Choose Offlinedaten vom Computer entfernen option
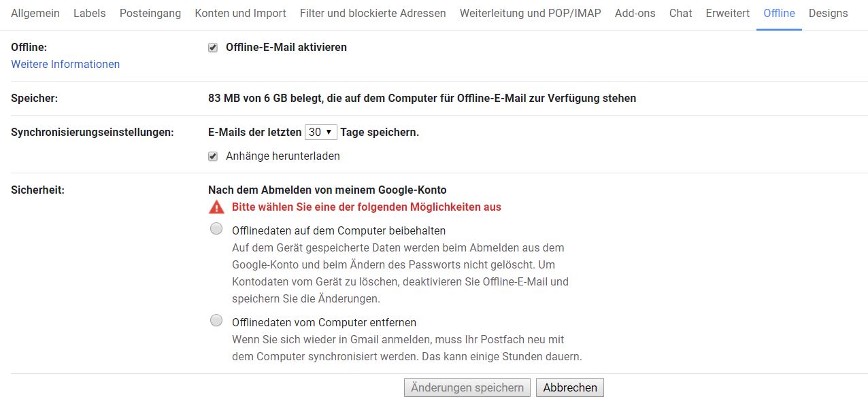Screen dimensions: 868x416 pos(216,320)
